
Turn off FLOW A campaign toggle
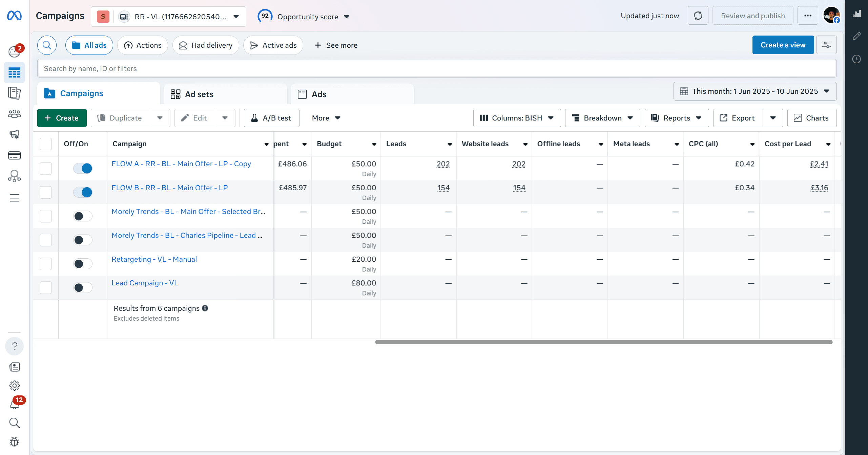[83, 168]
